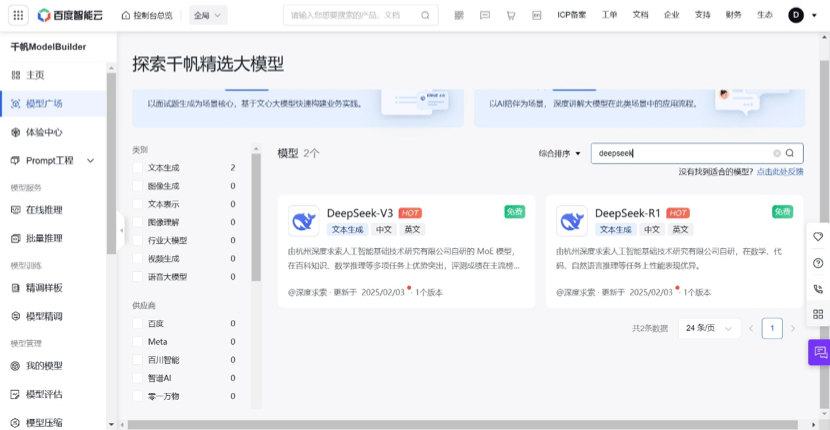This screenshot has width=830, height=430.
Task: Open the purple feedback chat button
Action: pyautogui.click(x=819, y=352)
